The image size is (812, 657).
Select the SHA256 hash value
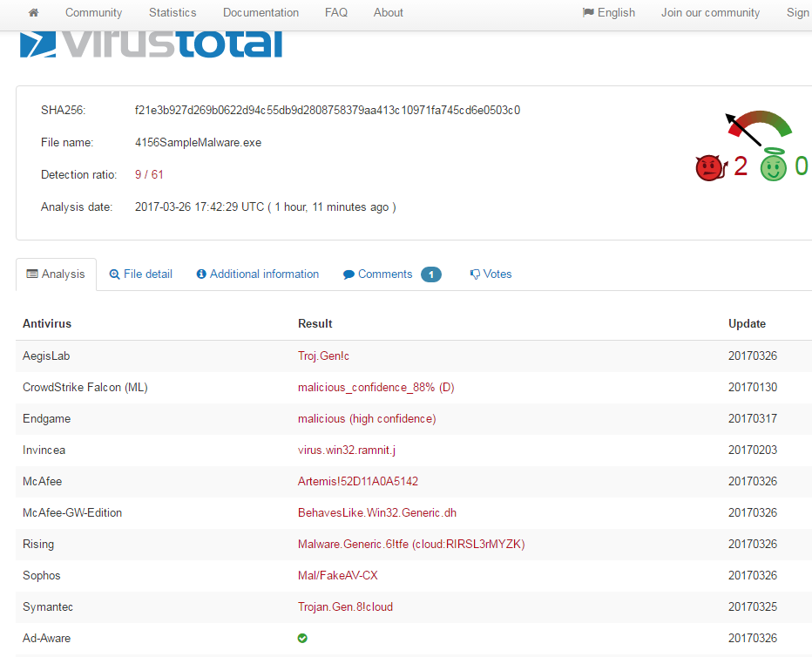(328, 111)
